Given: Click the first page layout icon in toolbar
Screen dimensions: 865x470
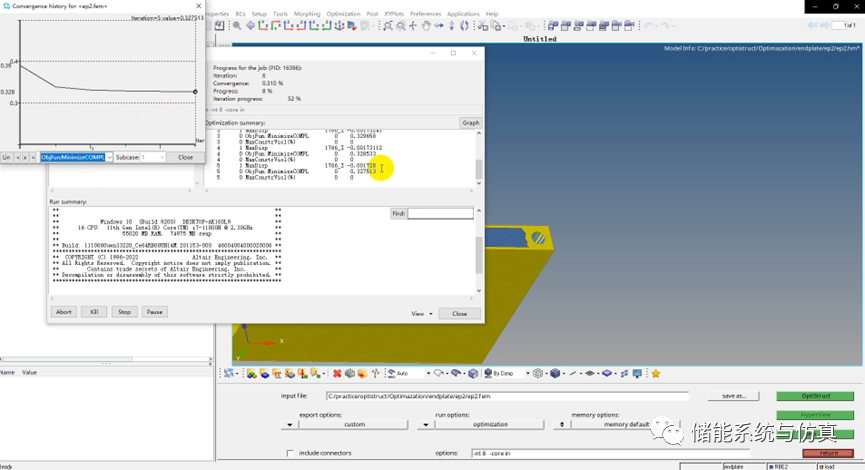Looking at the screenshot, I should (552, 26).
